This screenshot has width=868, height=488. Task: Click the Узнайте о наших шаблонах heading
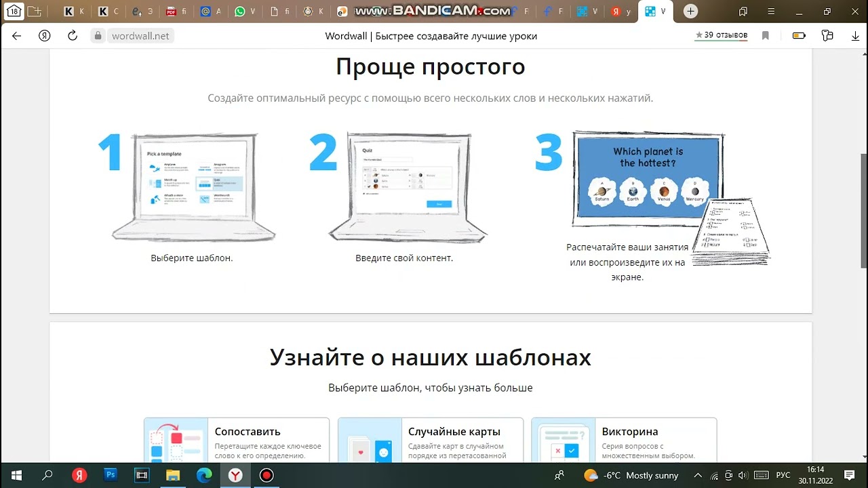point(431,357)
